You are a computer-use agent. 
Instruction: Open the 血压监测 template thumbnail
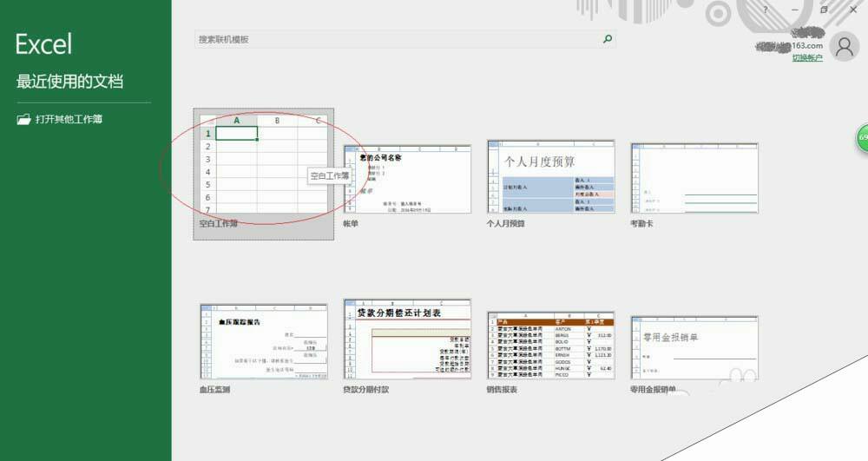coord(264,341)
